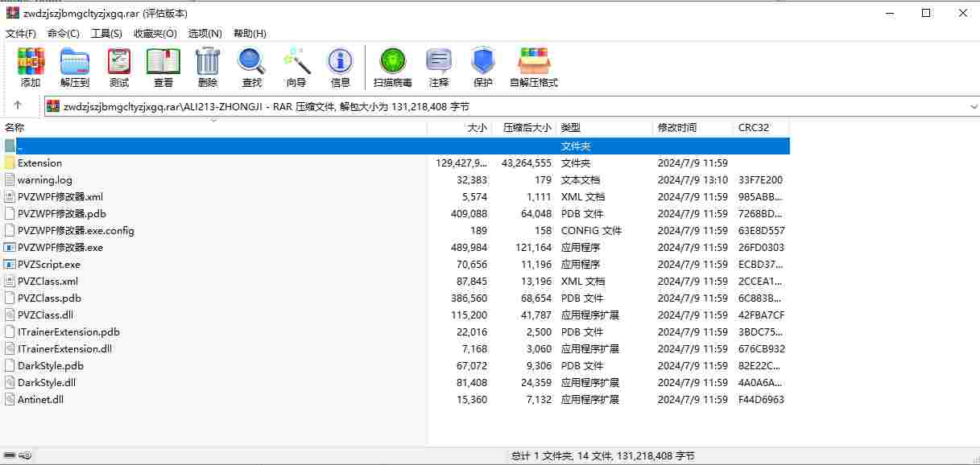
Task: Select file PVZClass.xml
Action: point(48,281)
